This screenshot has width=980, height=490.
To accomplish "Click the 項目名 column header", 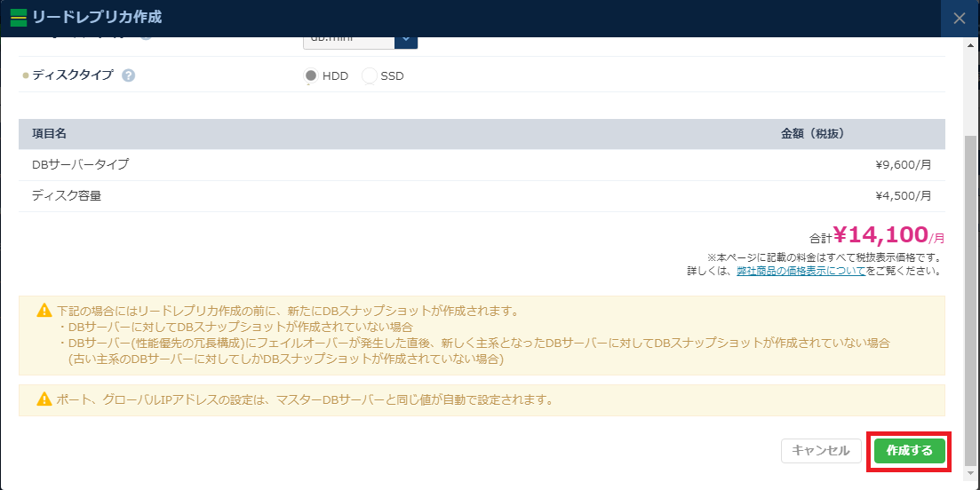I will click(50, 133).
